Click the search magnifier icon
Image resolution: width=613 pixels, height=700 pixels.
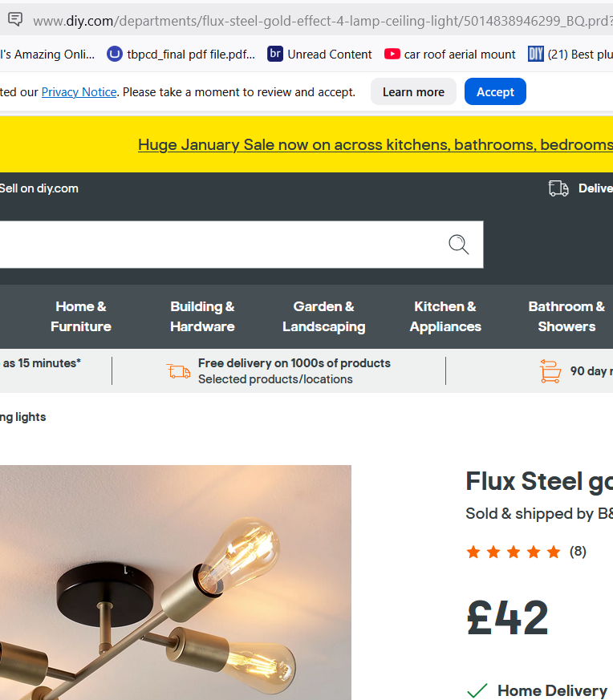coord(458,245)
